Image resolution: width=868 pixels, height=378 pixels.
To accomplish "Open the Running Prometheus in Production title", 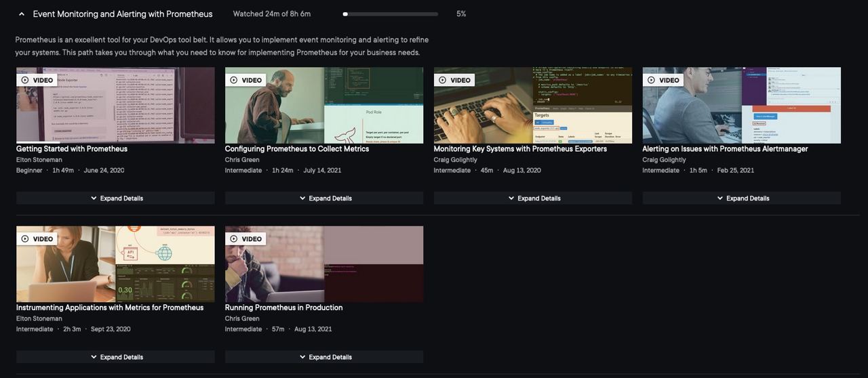I will pos(283,308).
